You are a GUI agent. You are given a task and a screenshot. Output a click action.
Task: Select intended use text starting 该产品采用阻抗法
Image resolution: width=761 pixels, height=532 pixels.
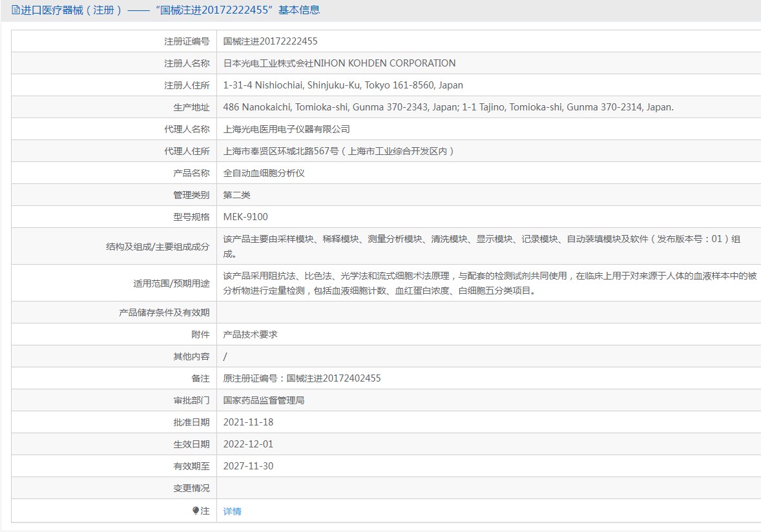(x=490, y=283)
